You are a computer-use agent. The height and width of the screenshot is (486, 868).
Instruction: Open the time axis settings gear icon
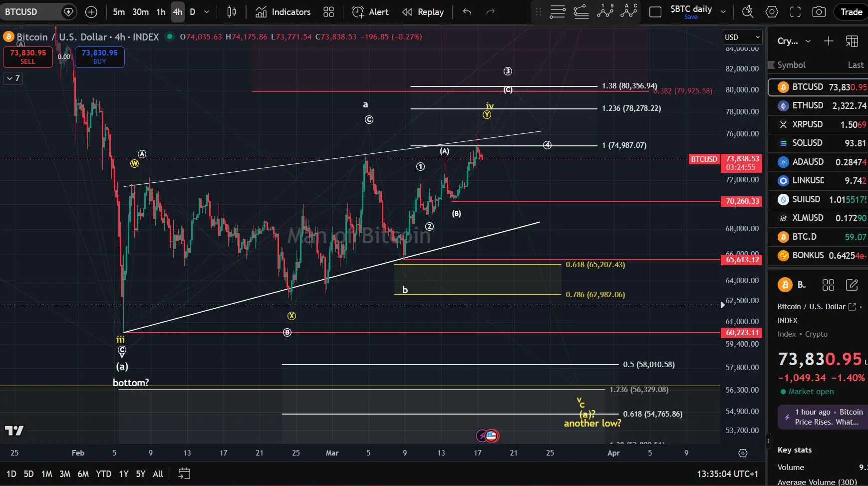(743, 453)
